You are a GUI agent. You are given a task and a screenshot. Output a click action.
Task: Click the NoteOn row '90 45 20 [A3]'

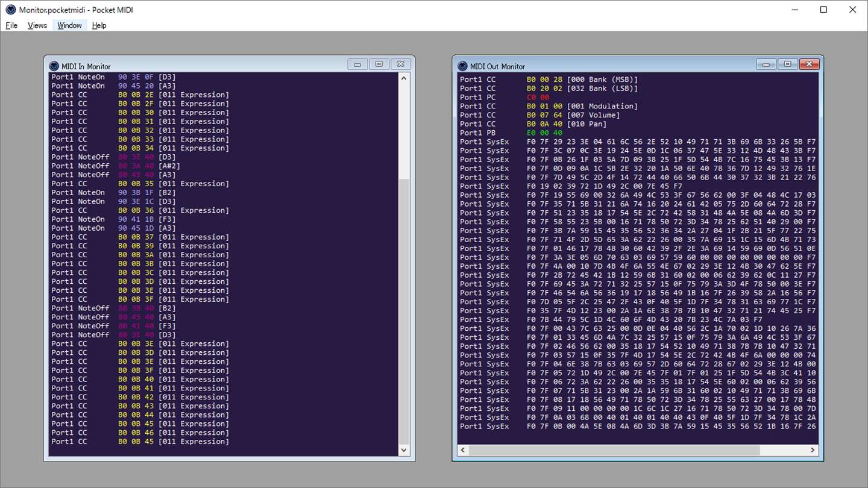(113, 86)
